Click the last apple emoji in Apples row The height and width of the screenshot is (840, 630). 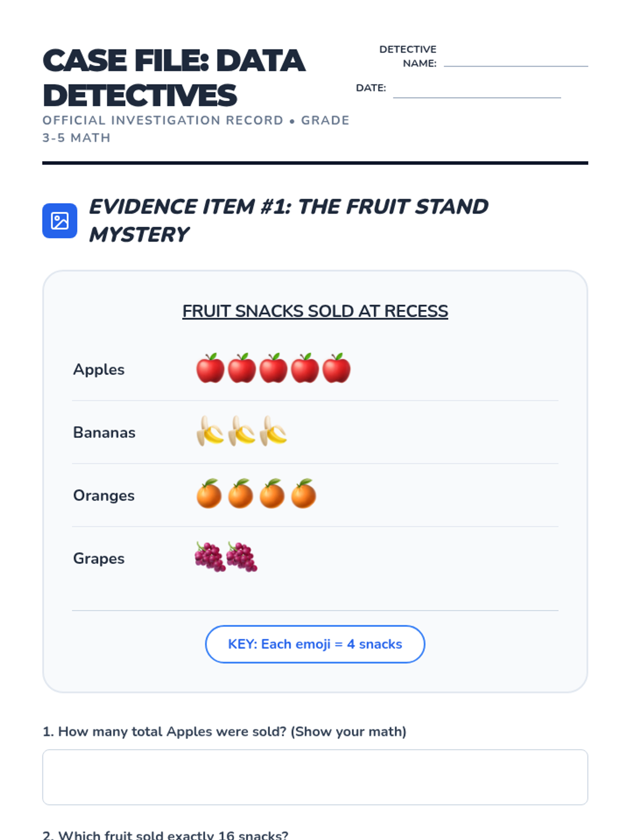[336, 368]
